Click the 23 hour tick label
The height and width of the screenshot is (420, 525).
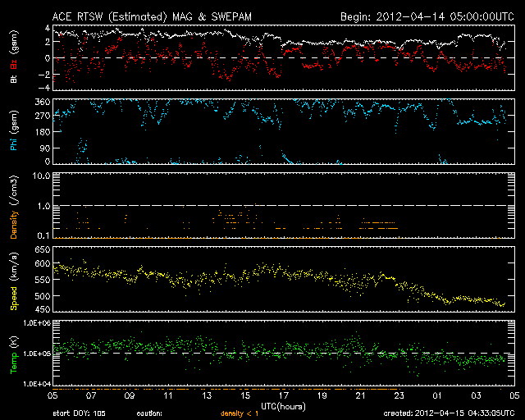click(x=399, y=395)
